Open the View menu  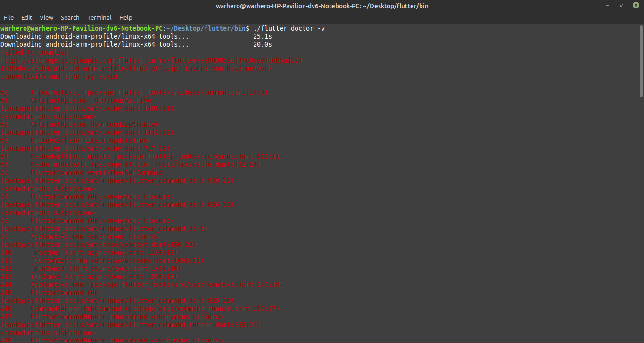[x=46, y=17]
